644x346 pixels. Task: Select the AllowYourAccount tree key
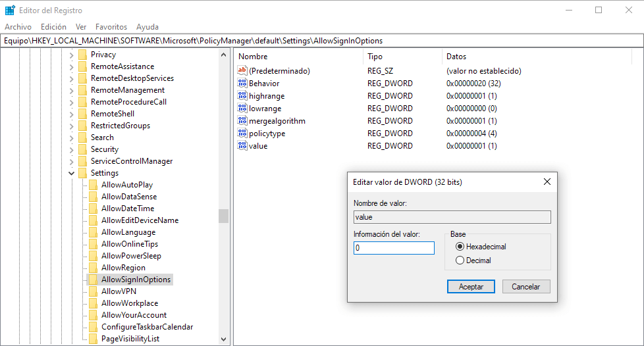[134, 315]
